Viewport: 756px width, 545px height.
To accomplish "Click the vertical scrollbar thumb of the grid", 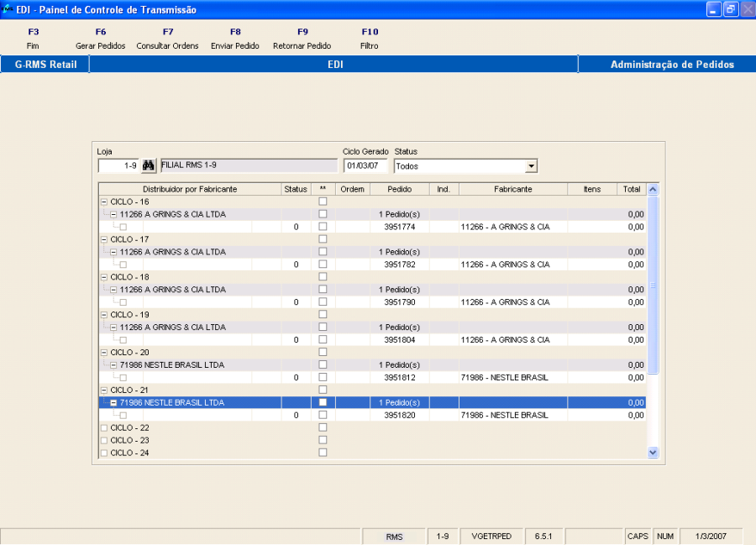I will pos(653,285).
